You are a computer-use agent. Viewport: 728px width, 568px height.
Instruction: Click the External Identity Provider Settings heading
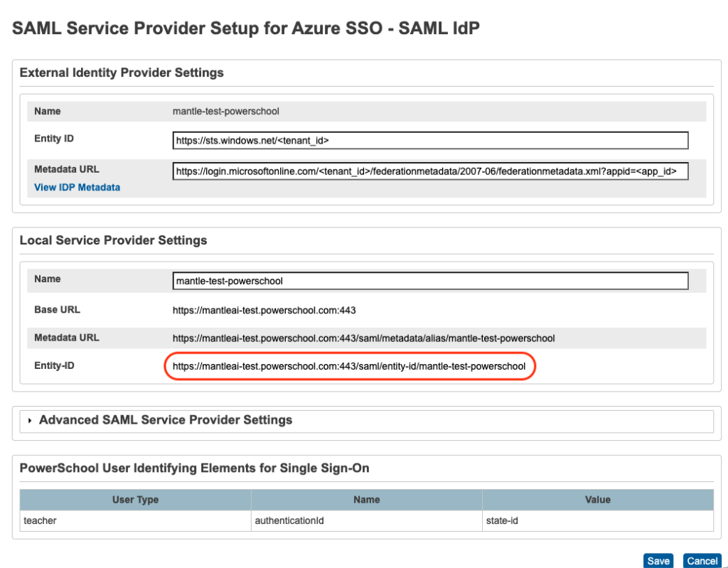click(x=122, y=73)
